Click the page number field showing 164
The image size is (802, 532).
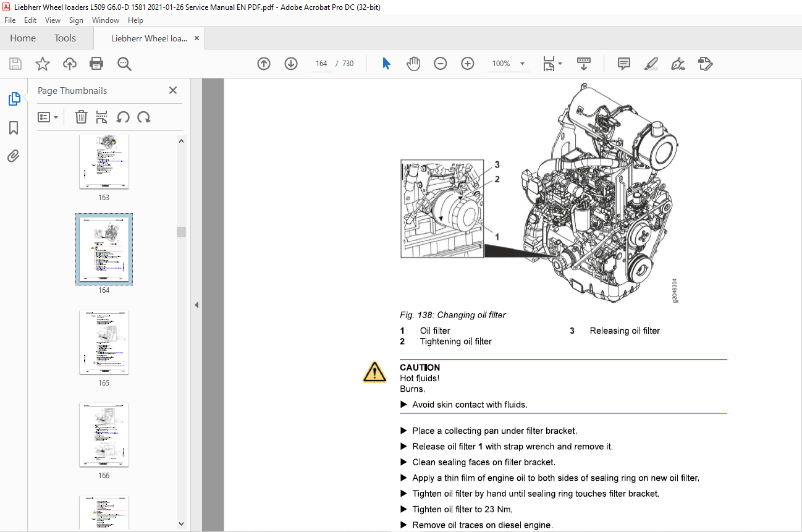[321, 64]
